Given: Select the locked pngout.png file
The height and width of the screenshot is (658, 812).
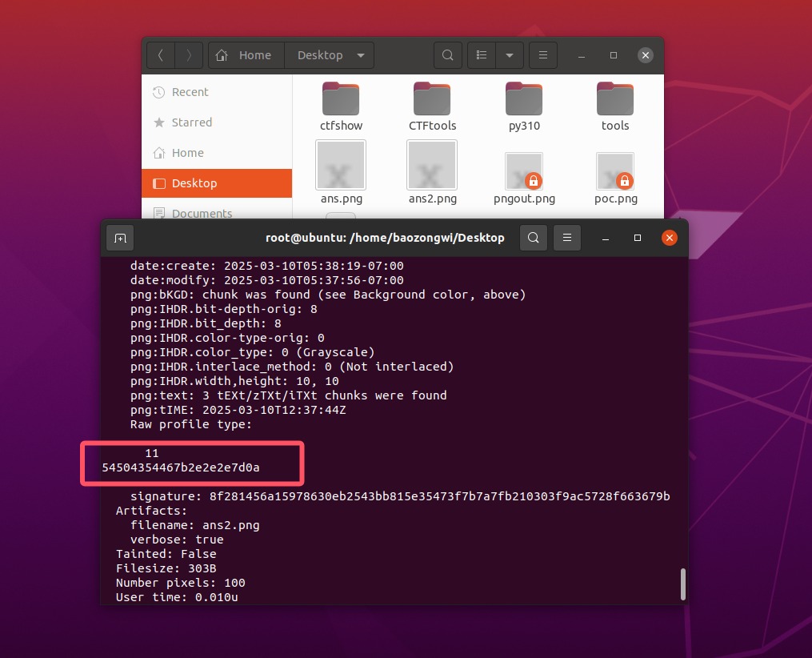Looking at the screenshot, I should pyautogui.click(x=524, y=171).
